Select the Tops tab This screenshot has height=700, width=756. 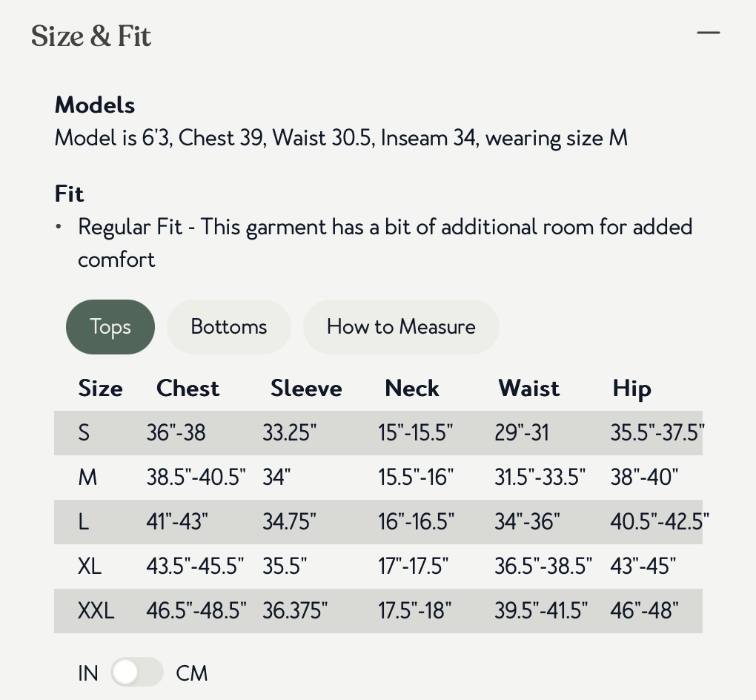[110, 327]
